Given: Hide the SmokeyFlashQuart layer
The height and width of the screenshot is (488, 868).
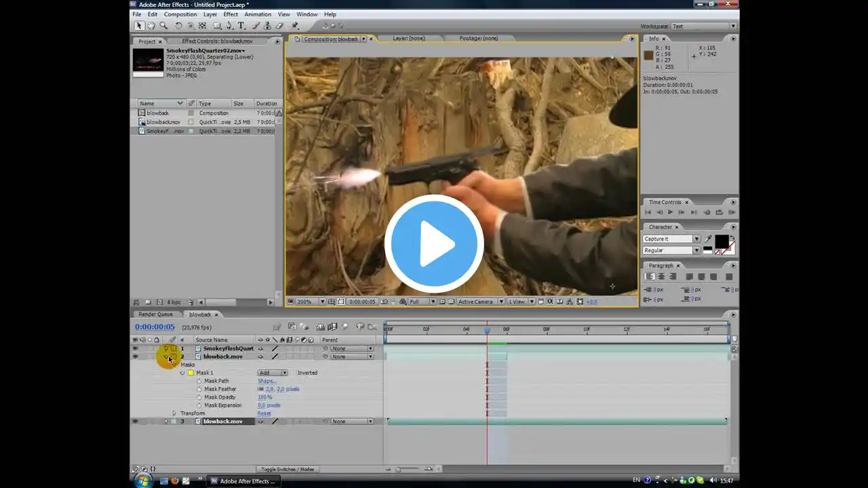Looking at the screenshot, I should click(135, 348).
